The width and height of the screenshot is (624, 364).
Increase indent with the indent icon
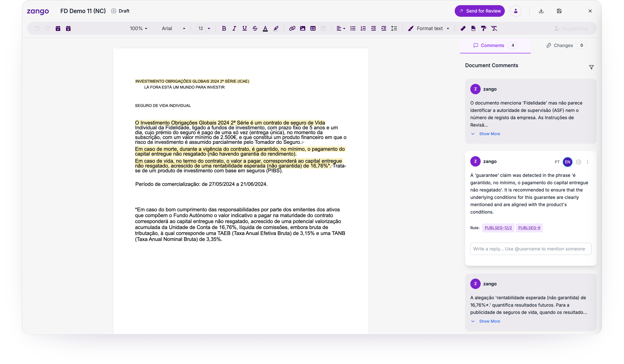(x=384, y=28)
